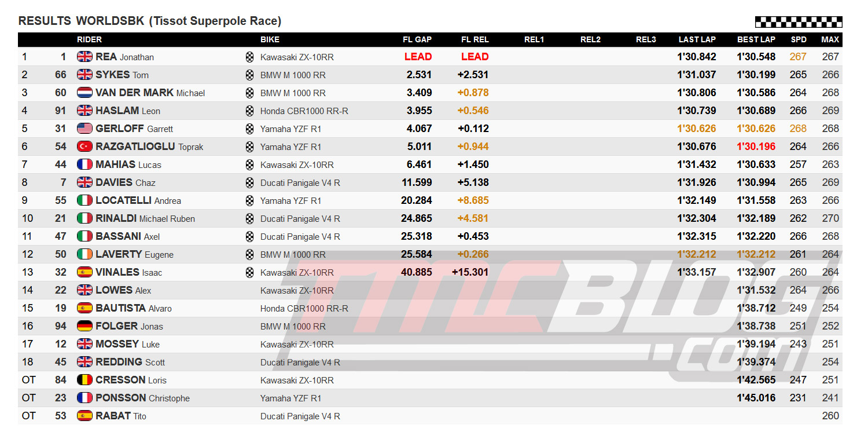This screenshot has height=439, width=868.
Task: Click the UK flag next to REDDING Scott
Action: click(x=84, y=362)
